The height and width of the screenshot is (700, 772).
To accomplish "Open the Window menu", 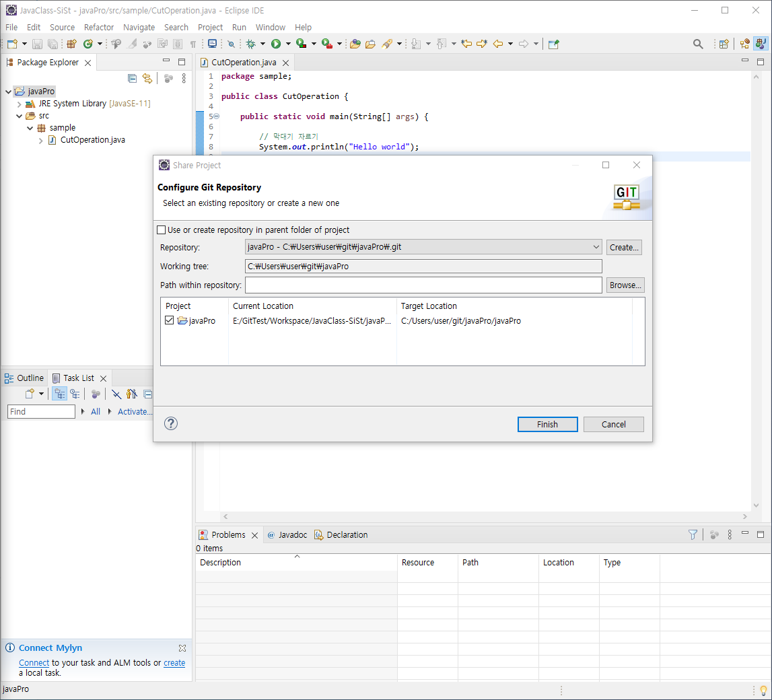I will (271, 27).
